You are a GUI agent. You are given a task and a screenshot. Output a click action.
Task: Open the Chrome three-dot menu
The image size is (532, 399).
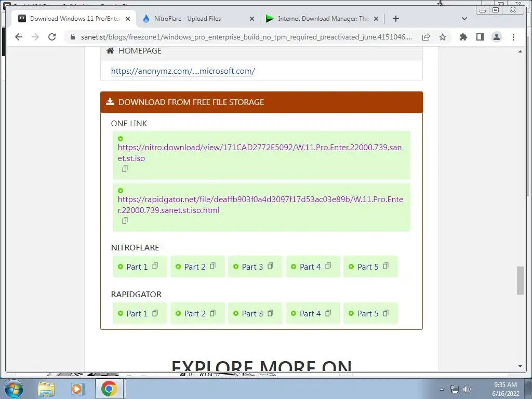click(513, 37)
